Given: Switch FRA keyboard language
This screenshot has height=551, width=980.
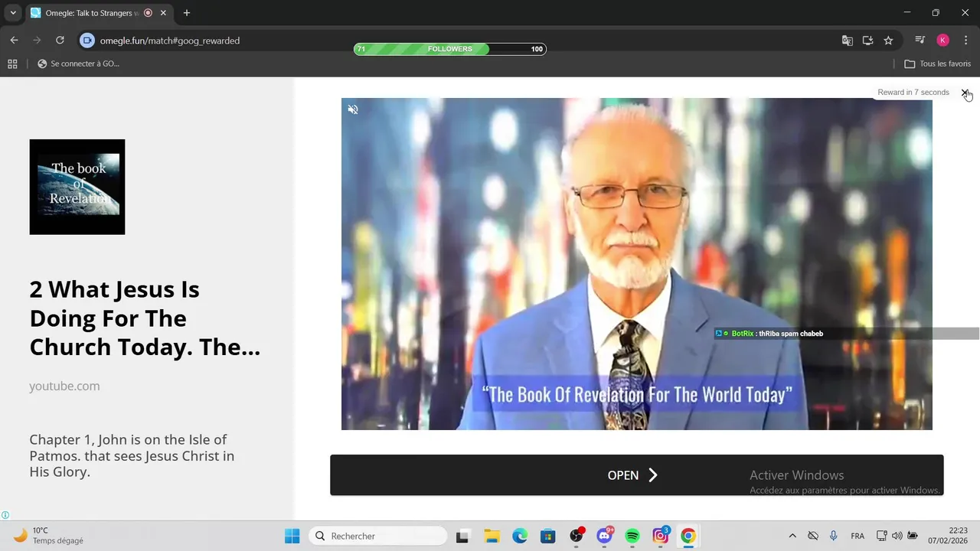Looking at the screenshot, I should click(x=857, y=536).
